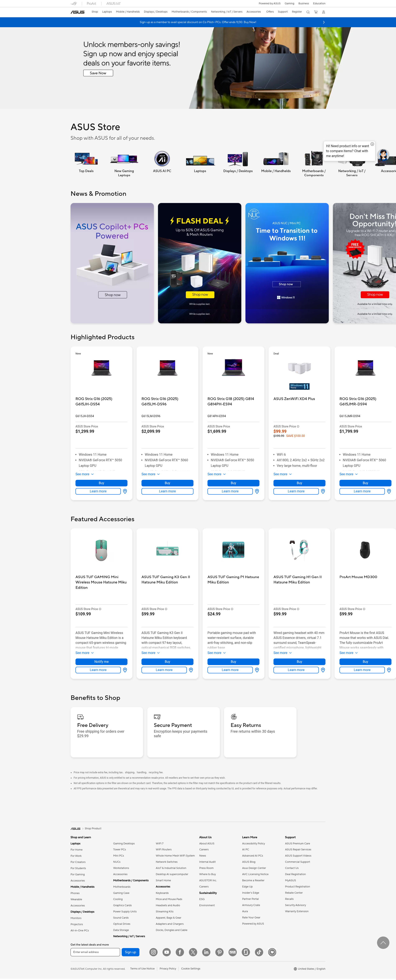Open the Laptops menu in top navigation
The height and width of the screenshot is (980, 396).
(107, 12)
